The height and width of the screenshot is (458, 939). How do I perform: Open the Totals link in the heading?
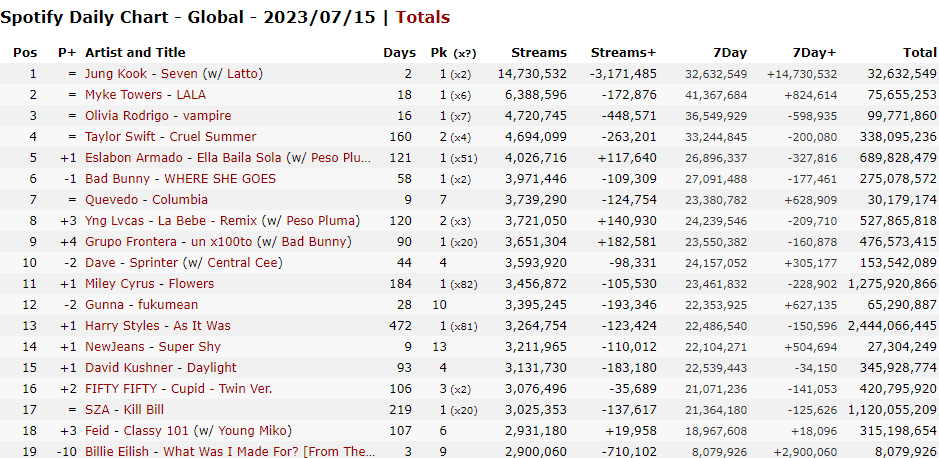coord(423,17)
